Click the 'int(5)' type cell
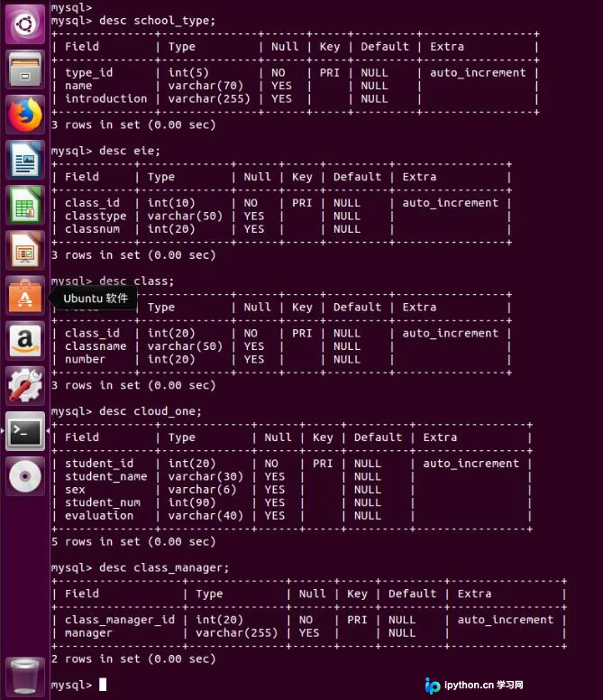 [188, 73]
